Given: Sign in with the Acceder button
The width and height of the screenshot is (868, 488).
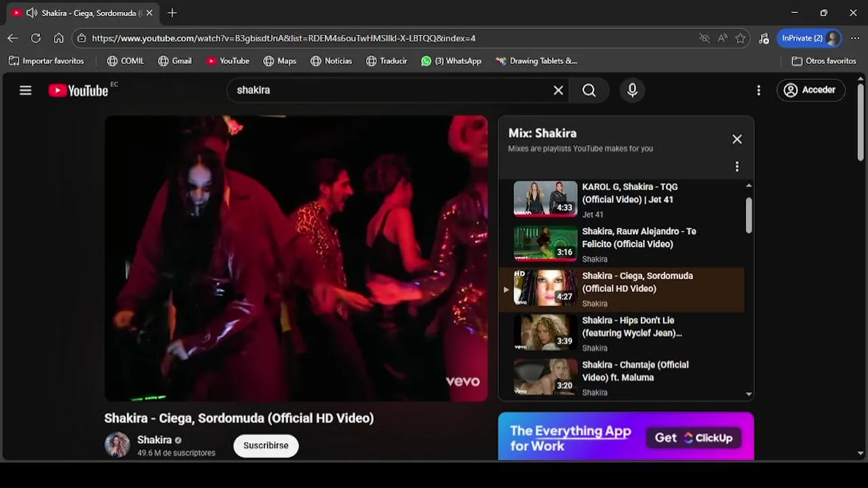Looking at the screenshot, I should (810, 89).
